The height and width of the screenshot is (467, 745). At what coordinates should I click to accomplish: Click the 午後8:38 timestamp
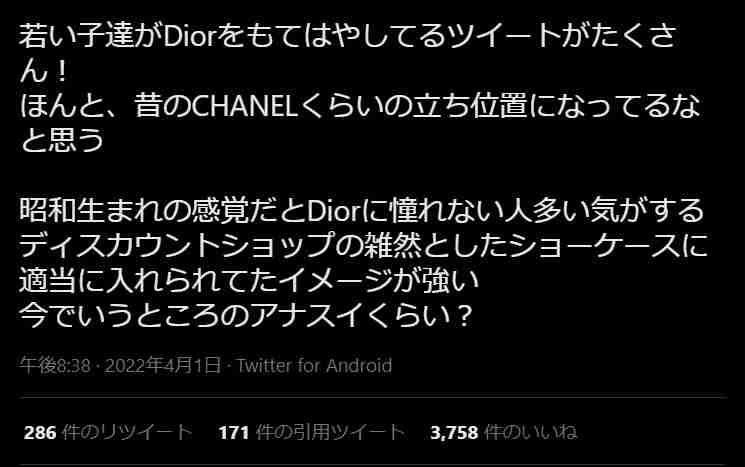[55, 365]
